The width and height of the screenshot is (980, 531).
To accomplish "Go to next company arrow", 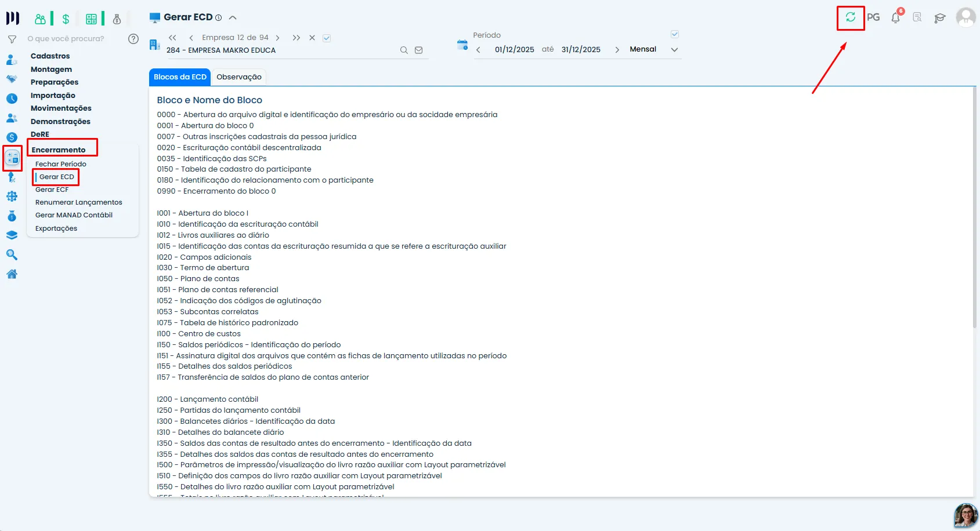I will click(278, 38).
